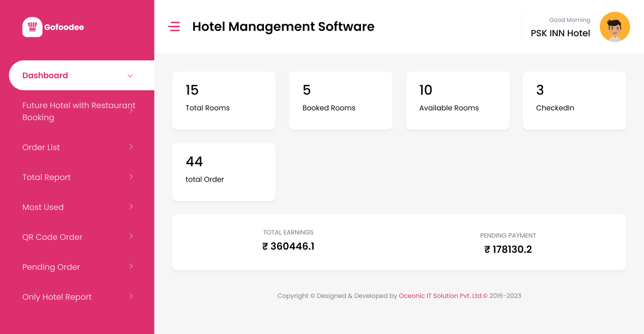Open the Available Rooms card
The image size is (644, 334).
pyautogui.click(x=458, y=100)
